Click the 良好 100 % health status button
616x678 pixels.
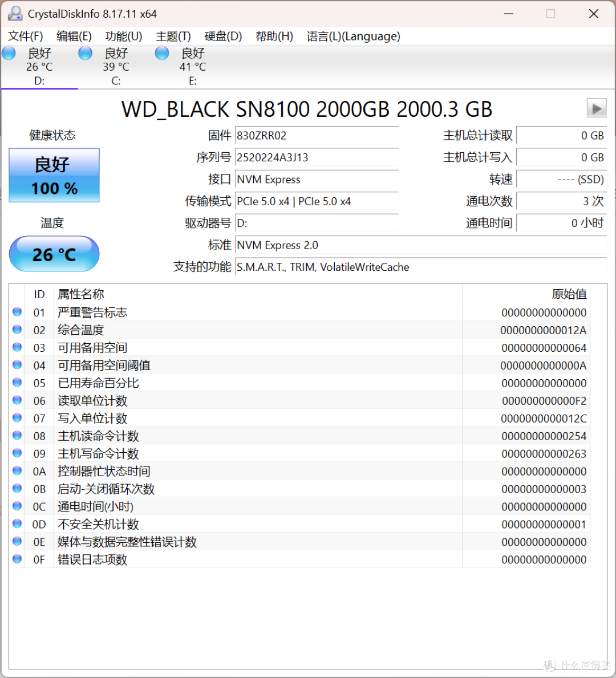click(54, 175)
